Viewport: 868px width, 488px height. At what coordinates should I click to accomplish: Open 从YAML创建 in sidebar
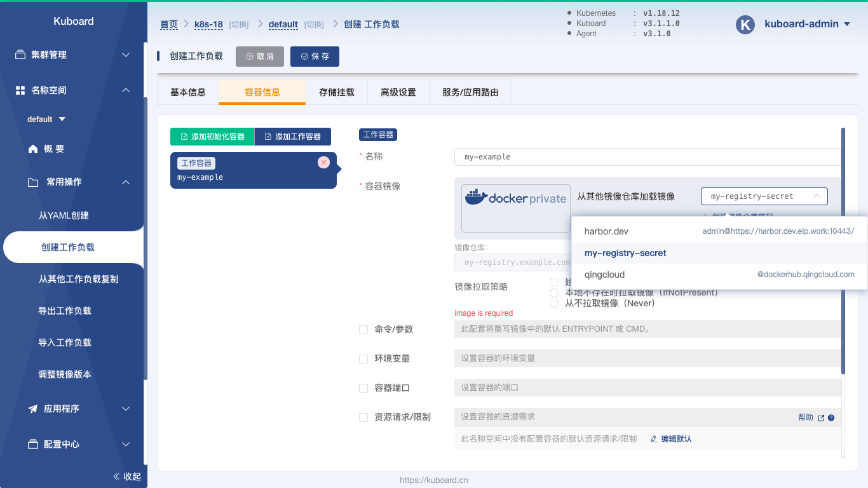[64, 215]
